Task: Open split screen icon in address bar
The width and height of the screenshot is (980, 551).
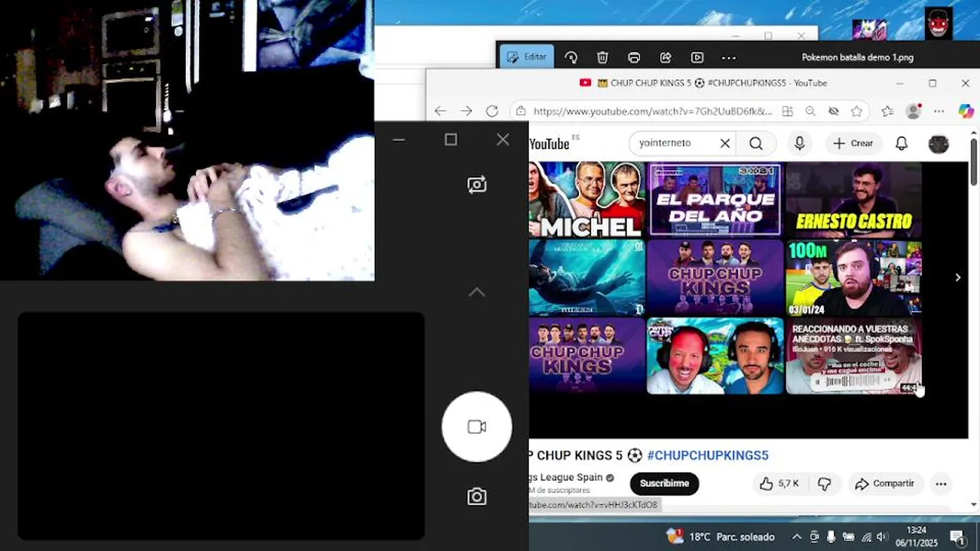Action: (x=787, y=111)
